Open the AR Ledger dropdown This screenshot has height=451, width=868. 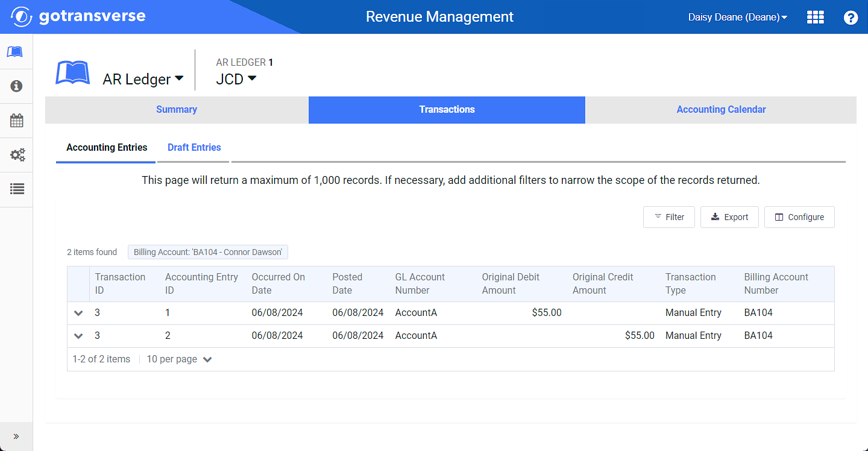(143, 79)
